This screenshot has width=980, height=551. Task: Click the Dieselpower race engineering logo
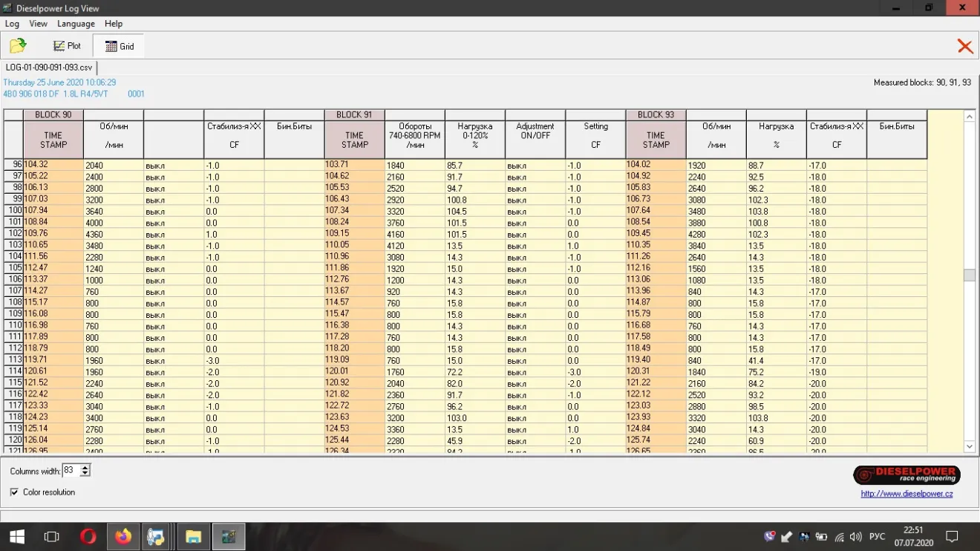906,475
